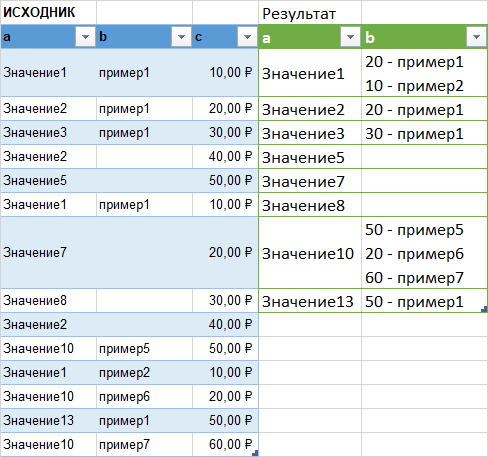Viewport: 488px width, 457px height.
Task: Select the пример5 cell in source table
Action: tap(144, 349)
